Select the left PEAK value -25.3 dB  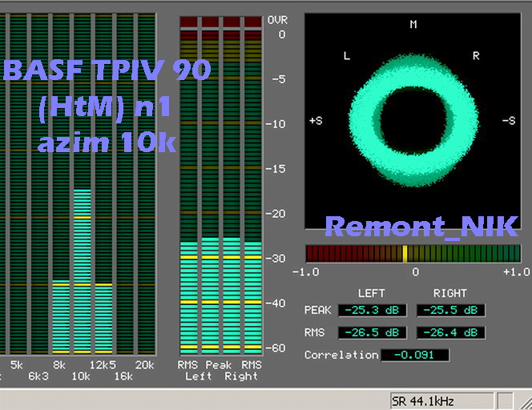click(372, 310)
